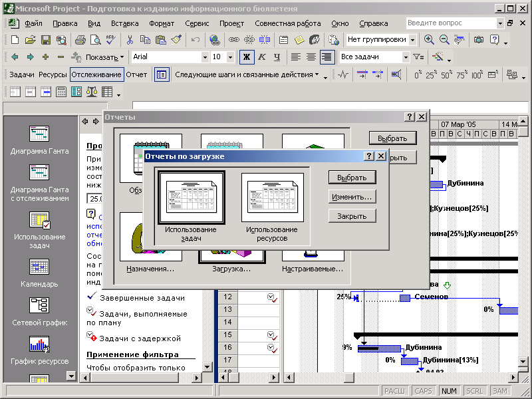Open Диаграмма Ганта view in sidebar
The image size is (532, 399).
[39, 140]
